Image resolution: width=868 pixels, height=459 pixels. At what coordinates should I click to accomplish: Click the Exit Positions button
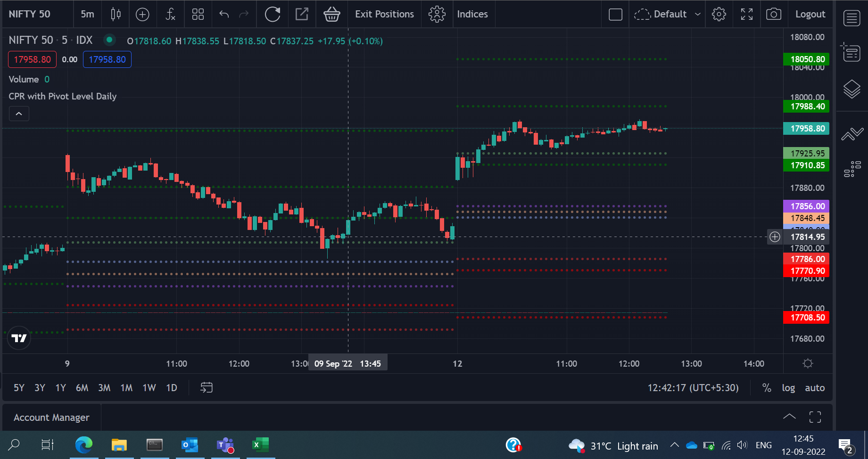(x=384, y=14)
